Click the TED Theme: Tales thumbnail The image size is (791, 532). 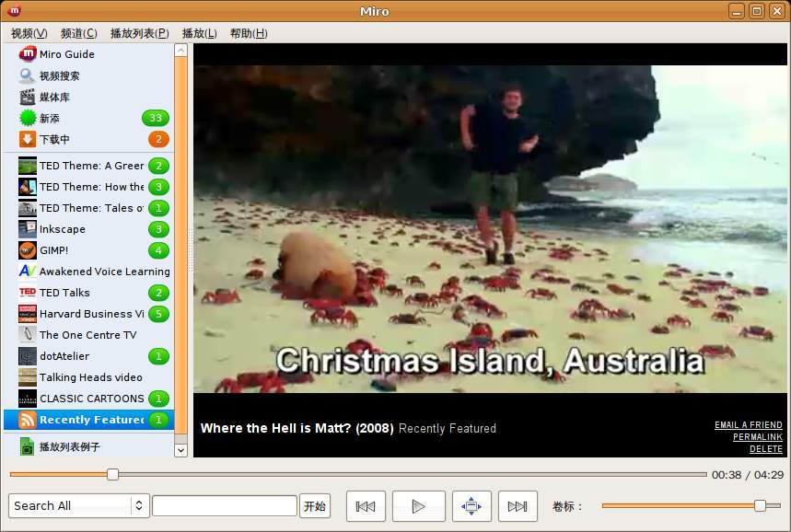point(28,208)
